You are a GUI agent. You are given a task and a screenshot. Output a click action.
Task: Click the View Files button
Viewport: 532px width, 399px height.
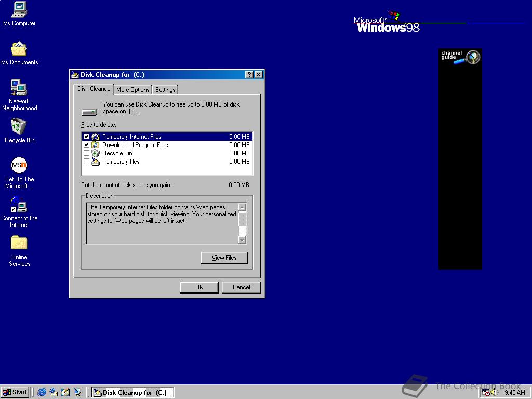point(224,258)
